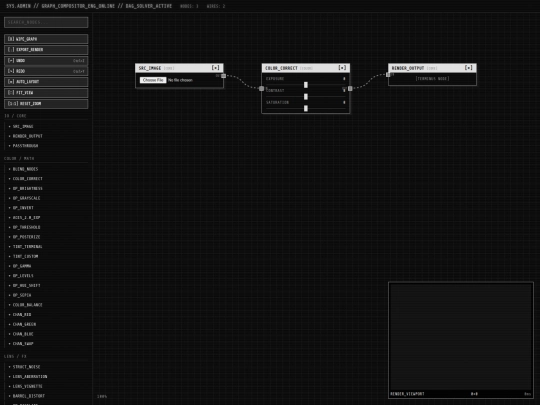Add the CHAN_BLUE node from sidebar

click(46, 334)
